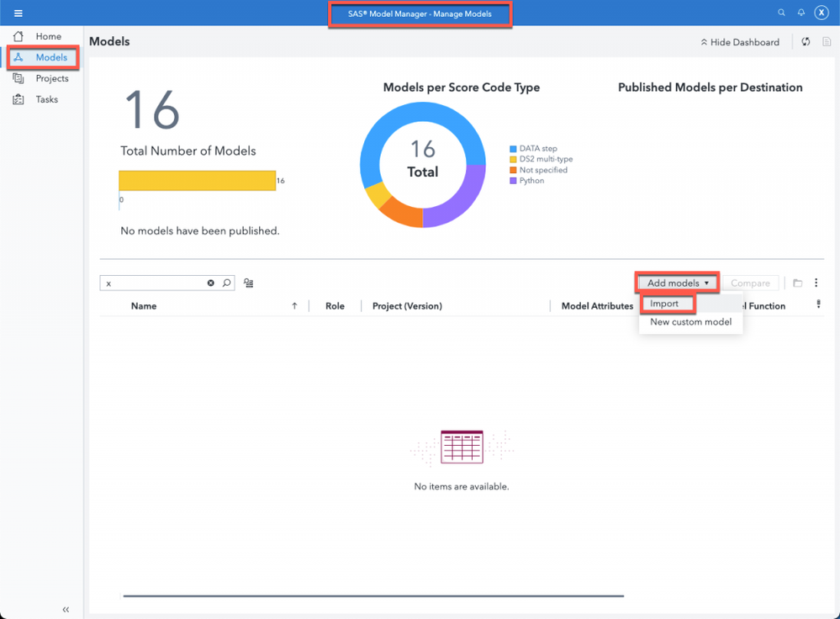Click the Projects icon in sidebar
The width and height of the screenshot is (840, 619).
coord(18,78)
